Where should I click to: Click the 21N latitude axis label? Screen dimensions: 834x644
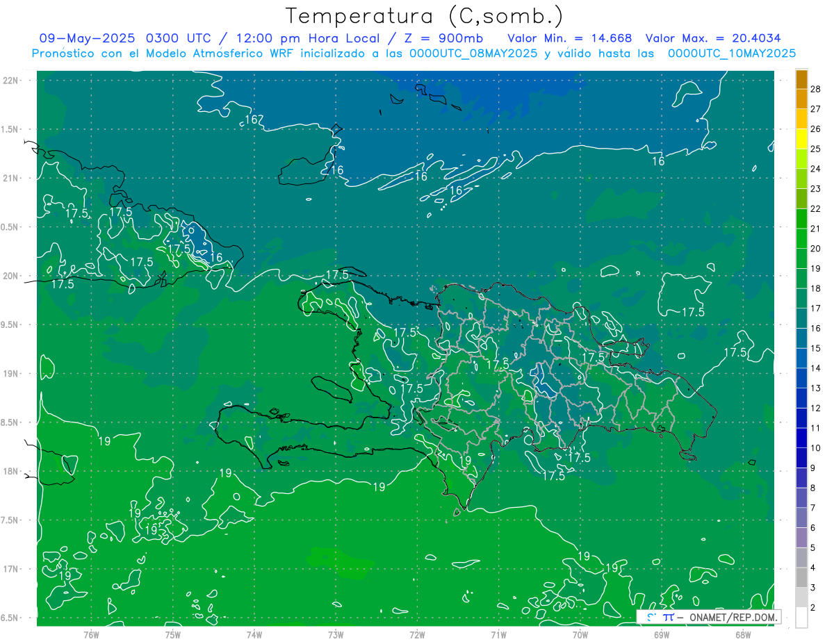click(11, 178)
